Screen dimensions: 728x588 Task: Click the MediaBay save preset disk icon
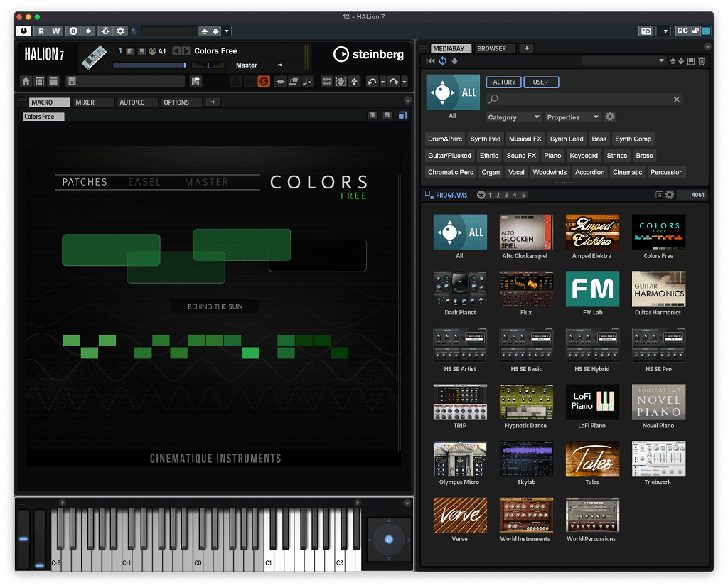pos(691,61)
